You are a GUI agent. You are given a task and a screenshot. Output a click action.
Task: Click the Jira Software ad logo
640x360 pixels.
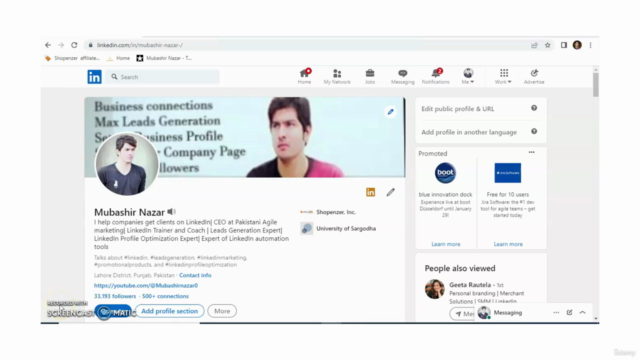508,173
